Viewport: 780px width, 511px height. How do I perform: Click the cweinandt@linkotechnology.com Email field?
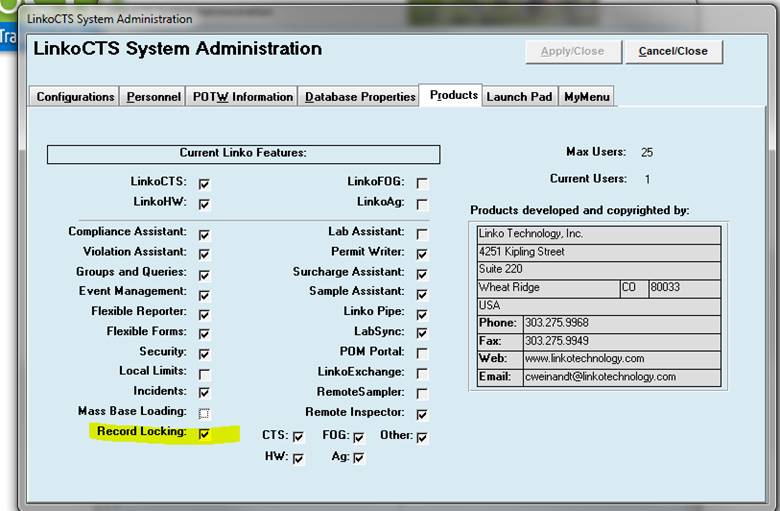tap(621, 377)
